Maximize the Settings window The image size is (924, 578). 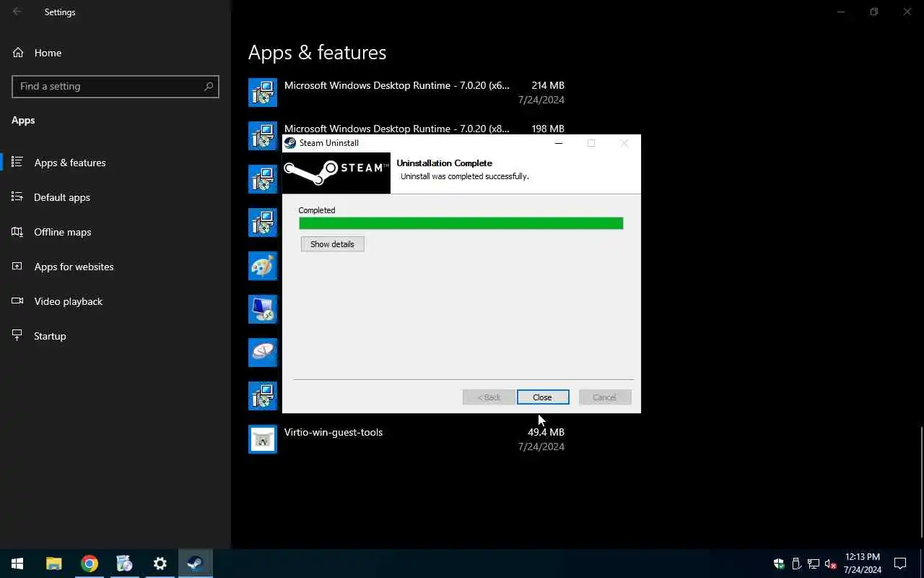(873, 12)
